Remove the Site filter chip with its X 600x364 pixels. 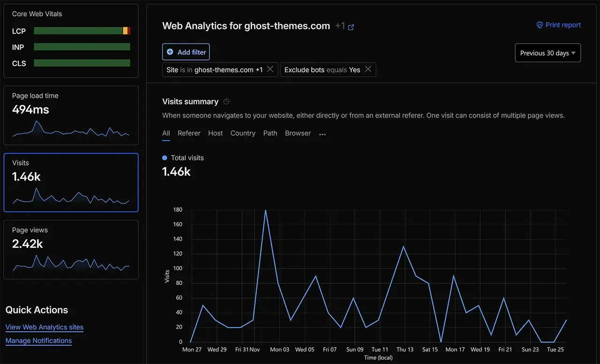[x=270, y=69]
